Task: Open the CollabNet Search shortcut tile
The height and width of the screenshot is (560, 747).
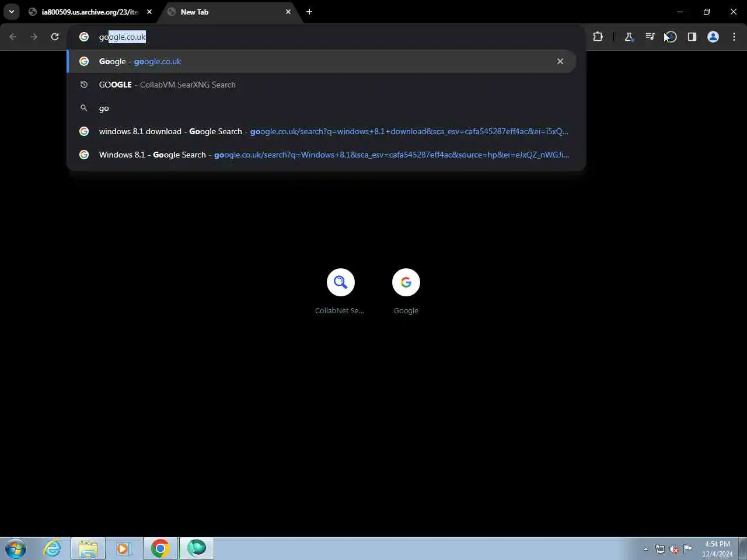Action: (340, 292)
